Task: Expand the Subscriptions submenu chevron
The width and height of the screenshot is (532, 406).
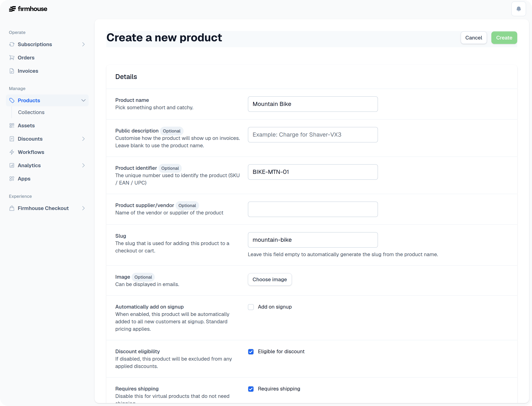Action: point(83,44)
